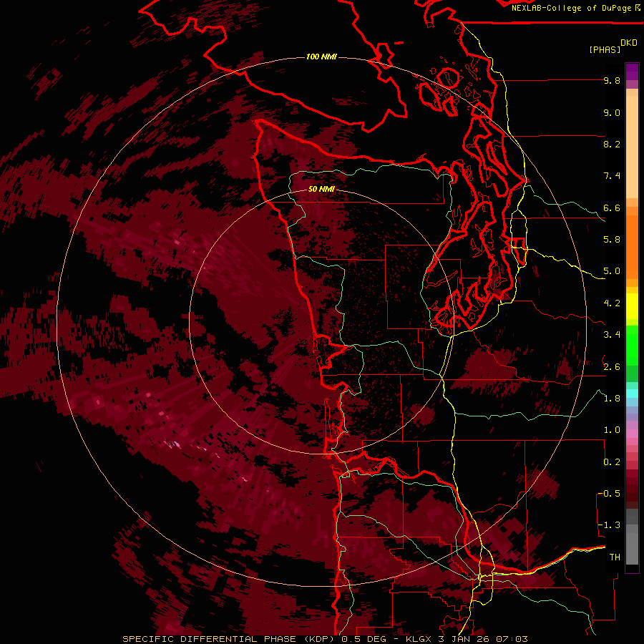Screen dimensions: 644x644
Task: Pick the 5.8 legend value
Action: click(612, 240)
